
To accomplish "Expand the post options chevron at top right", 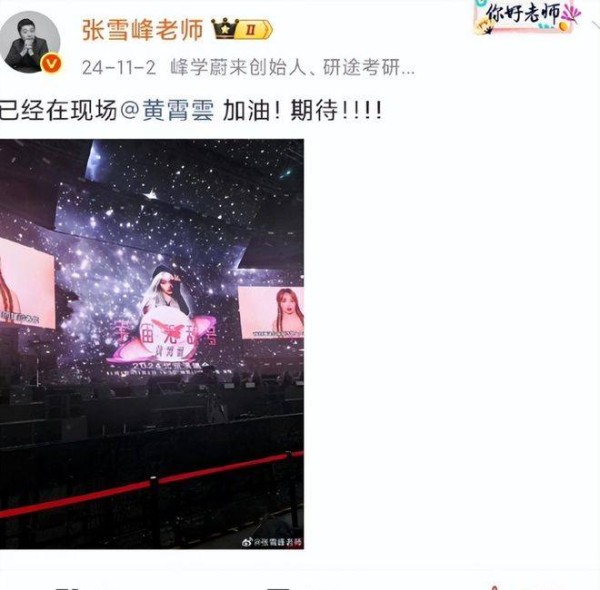I will 595,25.
